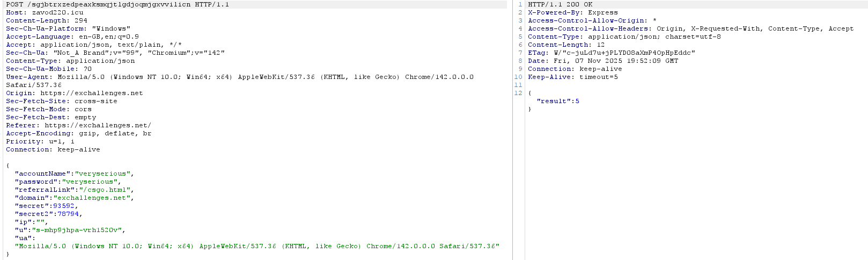Click the "u" value s-mhp9jhpa-vrh1520v
This screenshot has width=868, height=260.
(78, 230)
